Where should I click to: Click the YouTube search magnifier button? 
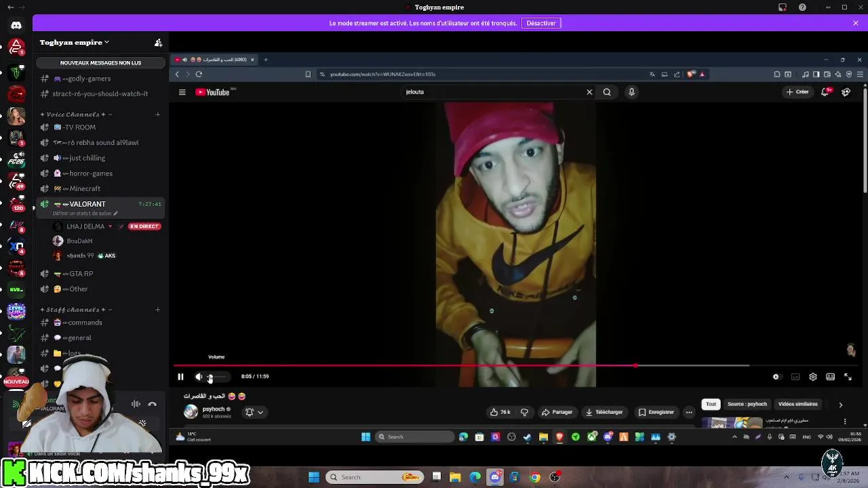click(607, 92)
